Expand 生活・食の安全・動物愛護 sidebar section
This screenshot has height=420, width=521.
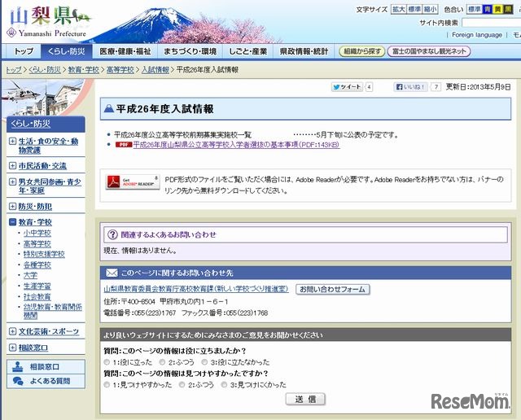13,142
